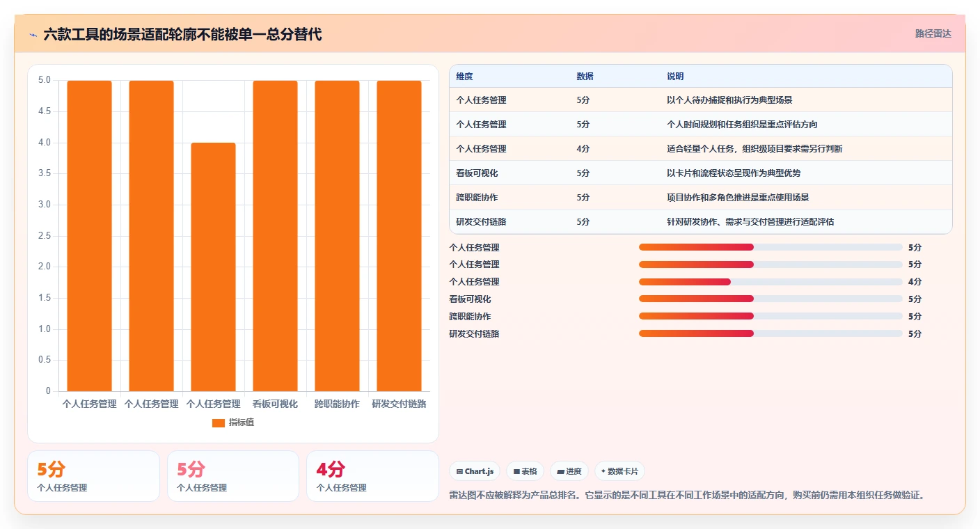The height and width of the screenshot is (529, 980).
Task: Select the 进度 chip
Action: tap(569, 471)
